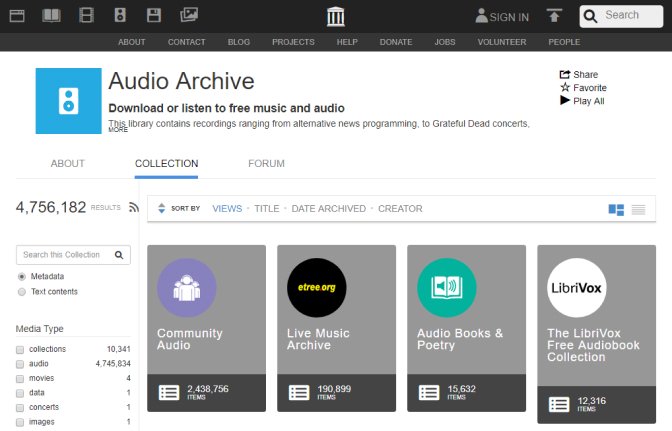The height and width of the screenshot is (431, 672).
Task: Sort by DATE ARCHIVED
Action: click(329, 209)
